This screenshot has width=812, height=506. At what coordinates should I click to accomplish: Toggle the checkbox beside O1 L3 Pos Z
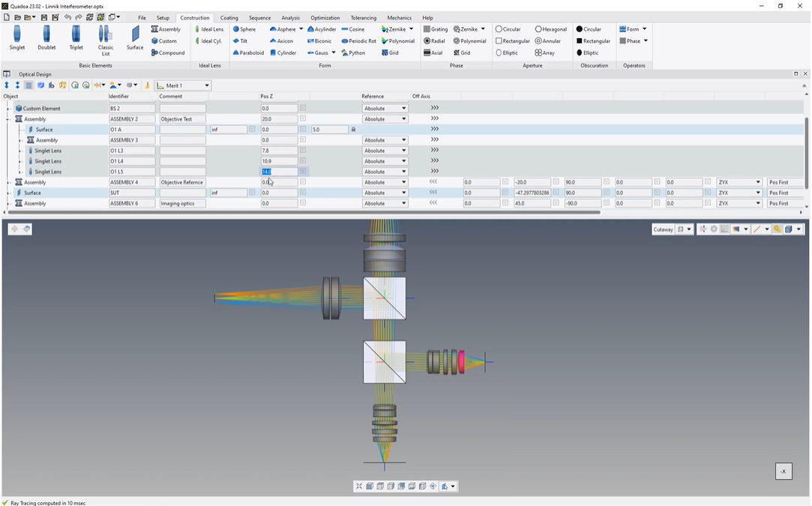303,151
